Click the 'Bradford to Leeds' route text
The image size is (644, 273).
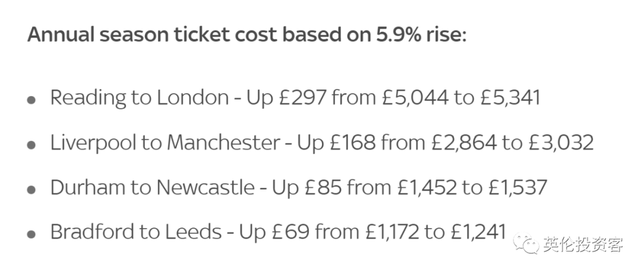[136, 232]
